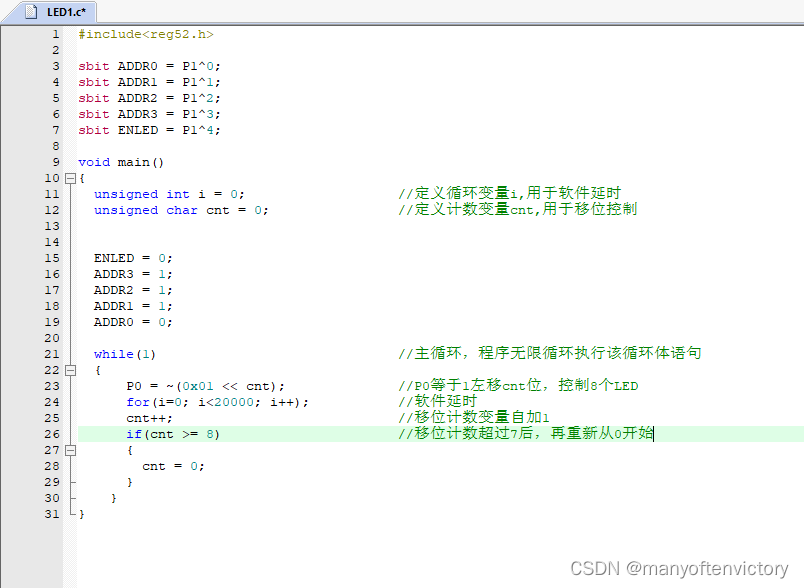Viewport: 804px width, 588px height.
Task: Click sbit ADDR3 = P1^3 declaration
Action: [x=149, y=114]
